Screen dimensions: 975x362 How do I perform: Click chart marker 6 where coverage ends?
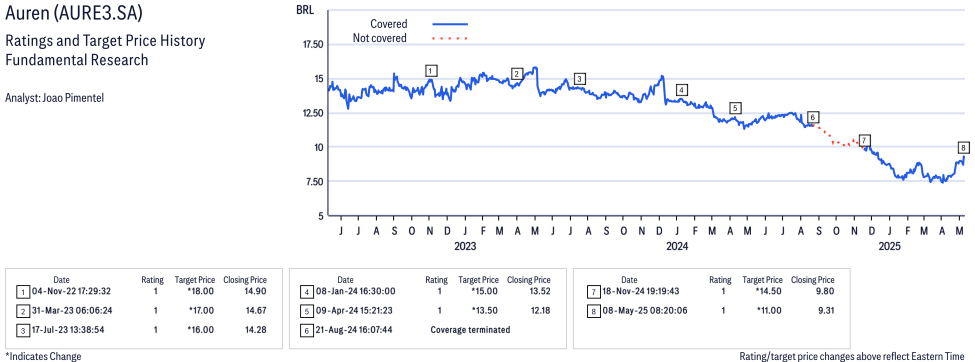click(812, 117)
